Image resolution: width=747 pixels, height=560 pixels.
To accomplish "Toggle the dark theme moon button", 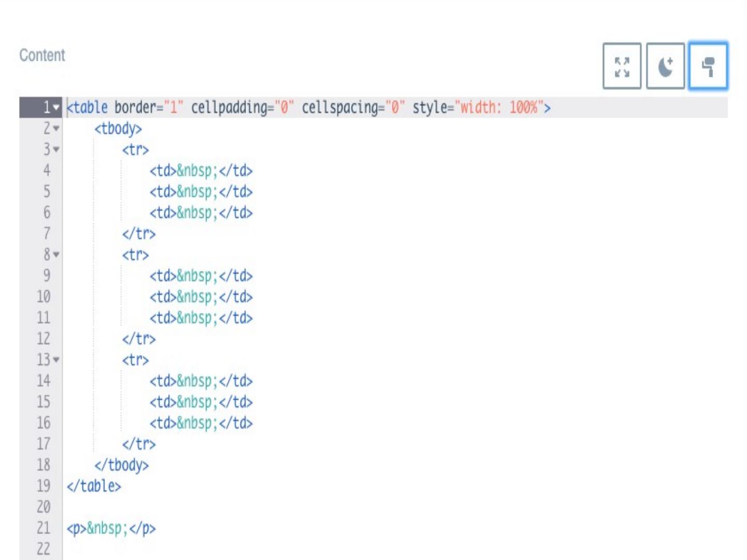I will (666, 66).
